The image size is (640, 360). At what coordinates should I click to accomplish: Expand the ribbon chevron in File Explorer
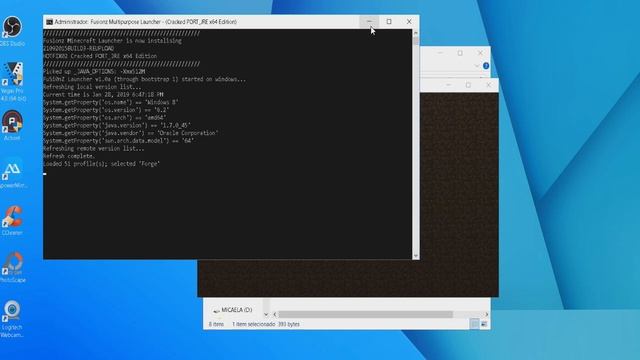click(x=476, y=66)
